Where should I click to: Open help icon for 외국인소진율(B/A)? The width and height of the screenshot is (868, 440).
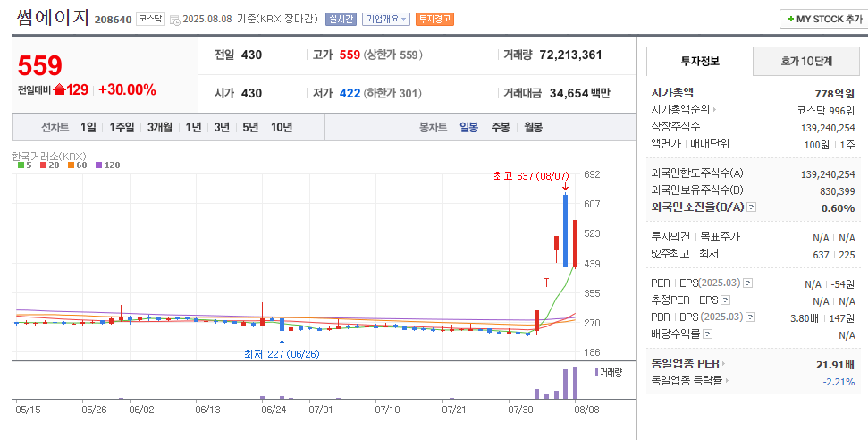coord(751,207)
